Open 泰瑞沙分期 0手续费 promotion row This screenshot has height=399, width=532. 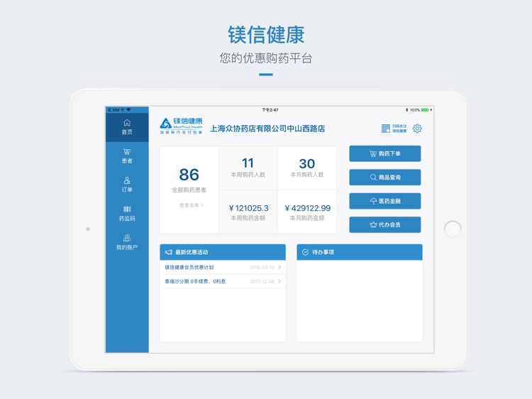coord(223,281)
